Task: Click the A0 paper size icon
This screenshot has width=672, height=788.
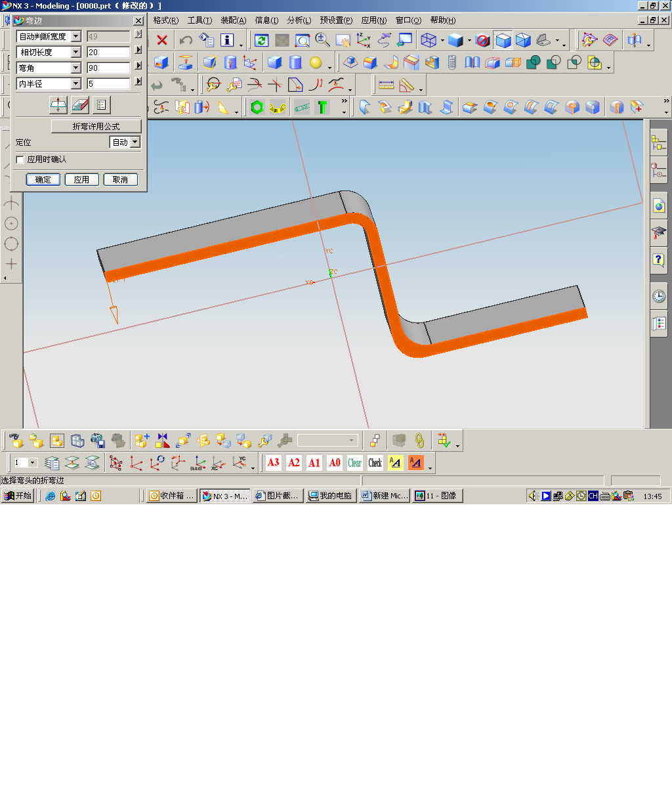Action: [335, 462]
